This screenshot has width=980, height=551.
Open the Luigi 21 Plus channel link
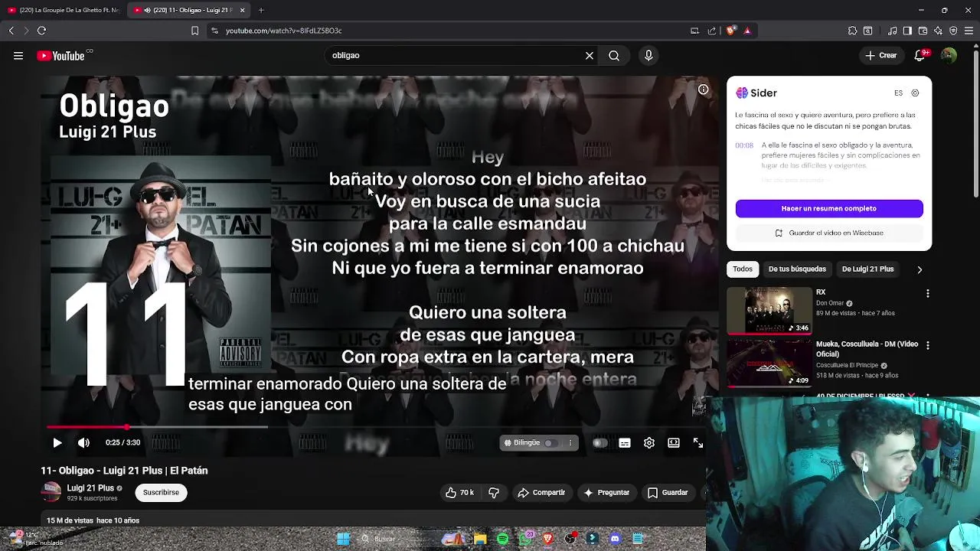(90, 487)
